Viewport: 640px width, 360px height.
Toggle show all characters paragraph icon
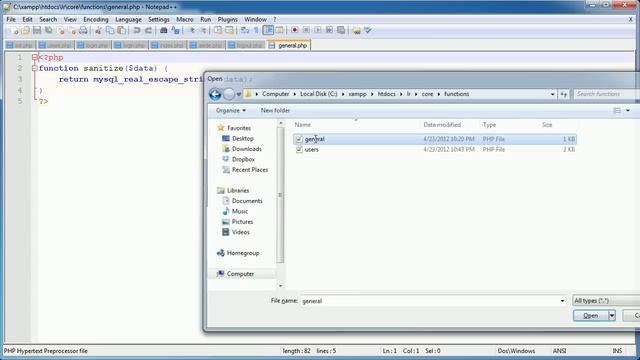click(x=256, y=30)
